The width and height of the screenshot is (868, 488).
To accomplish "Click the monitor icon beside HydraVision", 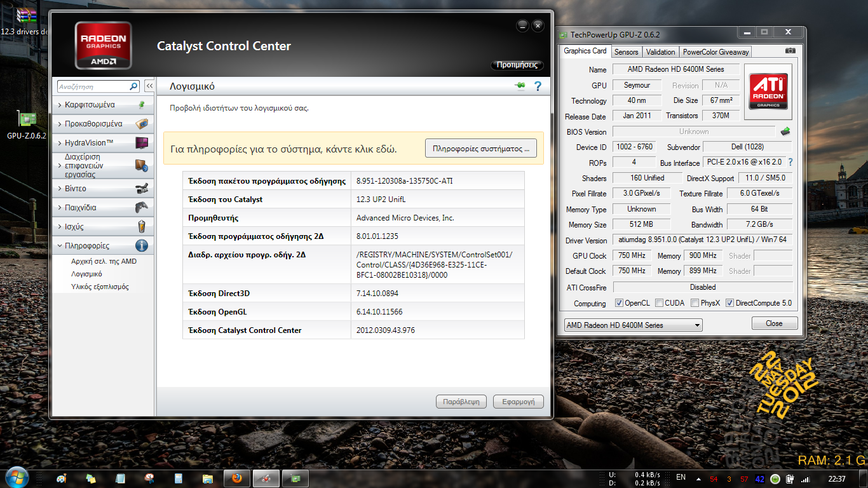I will (x=142, y=143).
